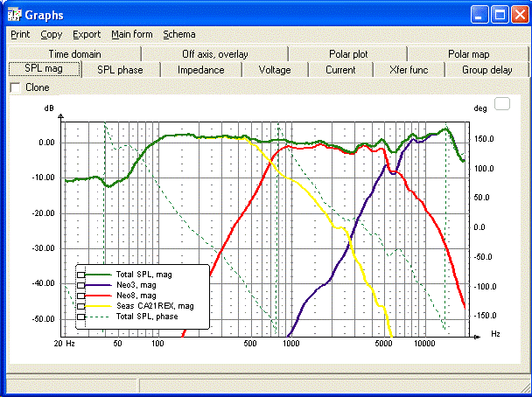Open the Schema menu
This screenshot has width=532, height=397.
(178, 35)
